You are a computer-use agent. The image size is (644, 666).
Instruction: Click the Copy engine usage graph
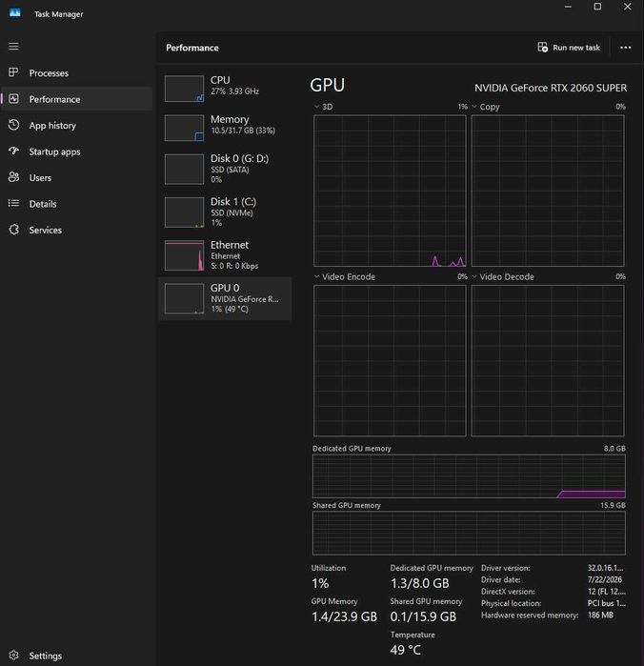[548, 191]
